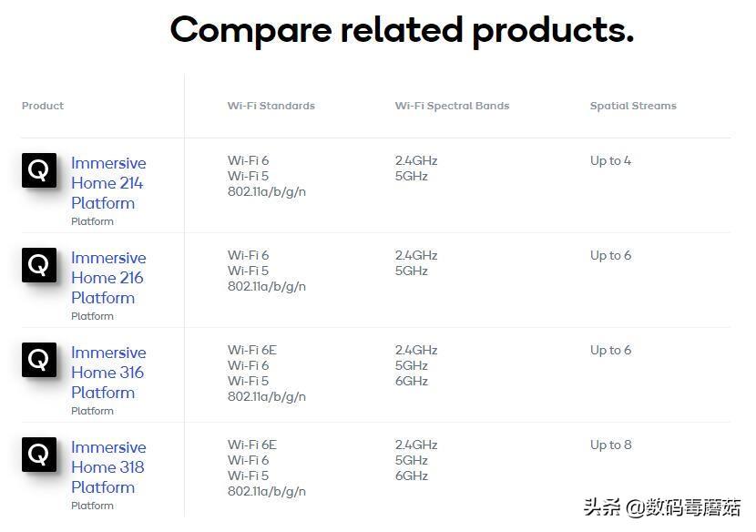The width and height of the screenshot is (756, 532).
Task: Click Up to 8 spatial streams value
Action: (x=610, y=445)
